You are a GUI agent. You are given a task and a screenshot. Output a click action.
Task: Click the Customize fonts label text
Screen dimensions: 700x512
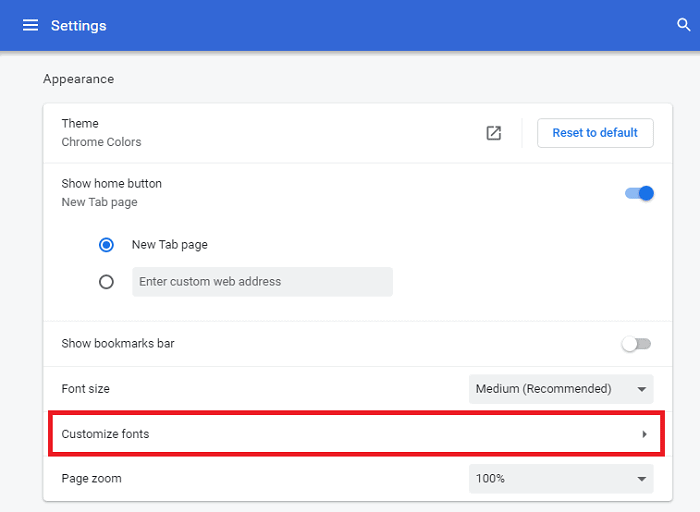click(105, 434)
